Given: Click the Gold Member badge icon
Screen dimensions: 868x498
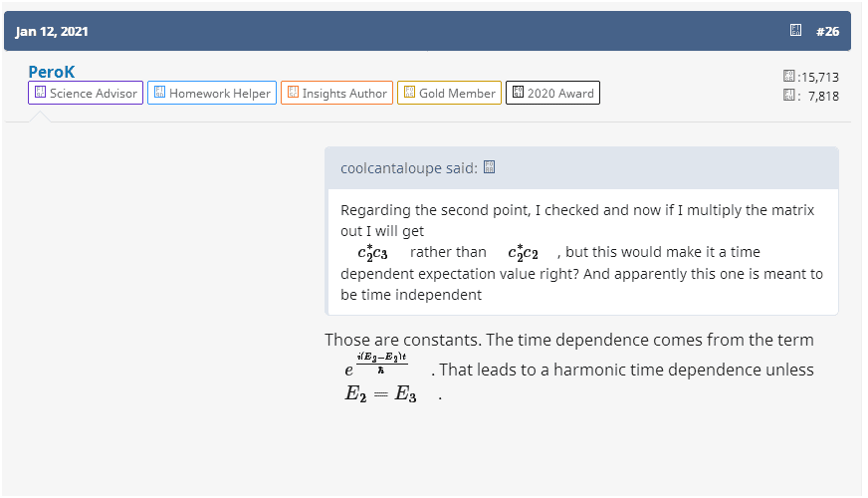Looking at the screenshot, I should click(x=409, y=93).
